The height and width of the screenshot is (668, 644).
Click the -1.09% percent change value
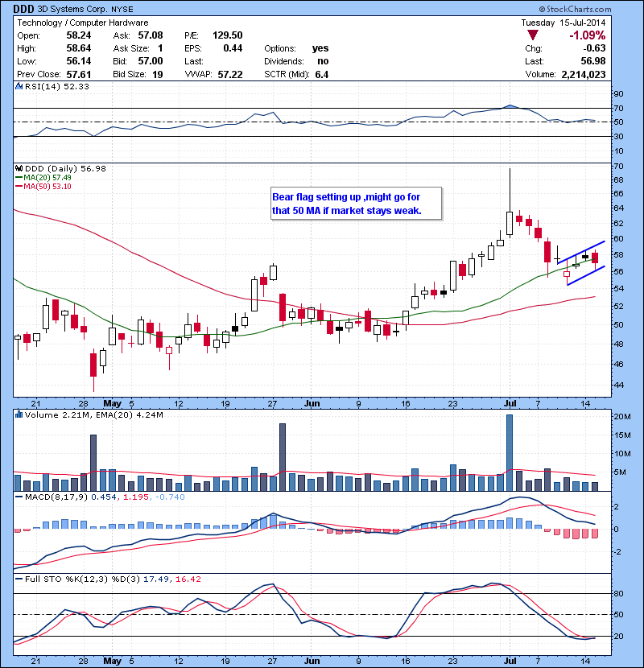pos(588,35)
